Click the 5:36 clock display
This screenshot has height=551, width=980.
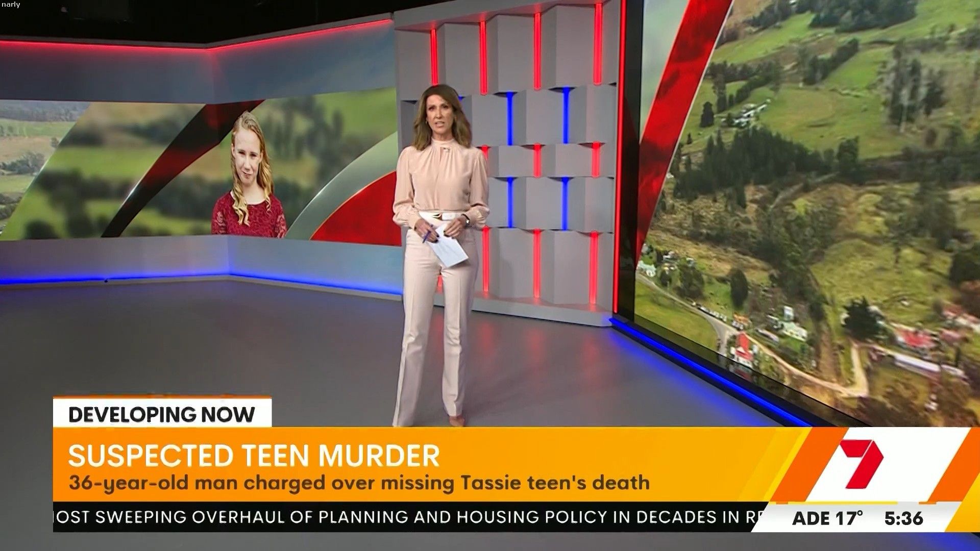pos(903,519)
